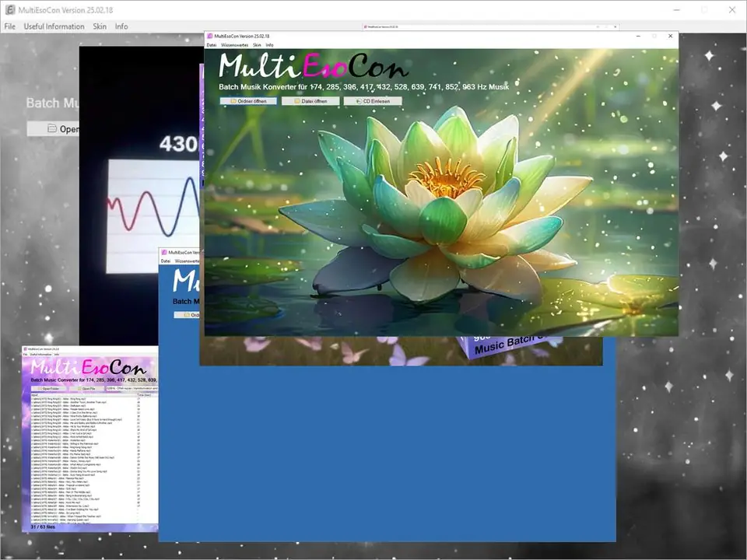The image size is (747, 560).
Task: Click the folder icon on the background Open Folder button
Action: 52,128
